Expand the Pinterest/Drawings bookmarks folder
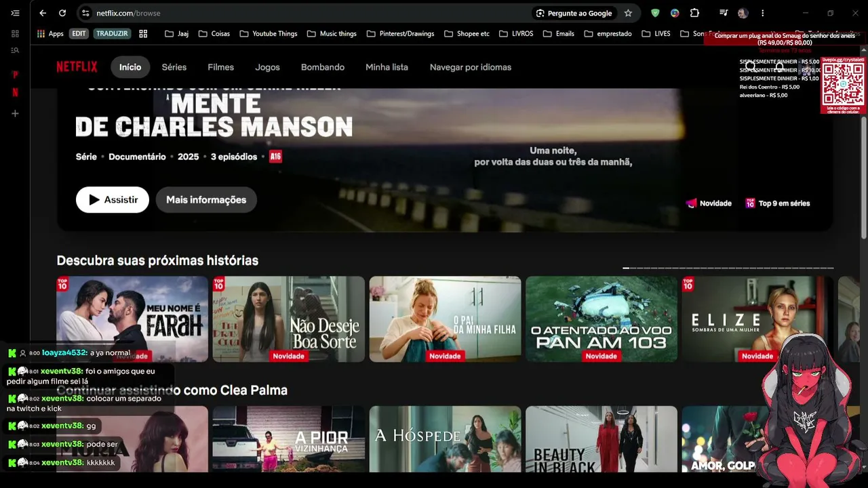 point(400,33)
